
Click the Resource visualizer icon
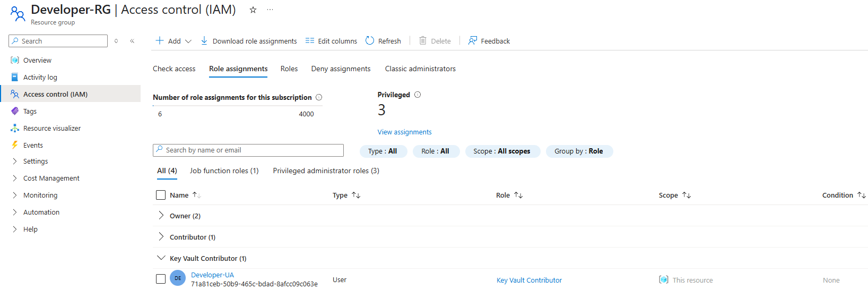(x=15, y=128)
